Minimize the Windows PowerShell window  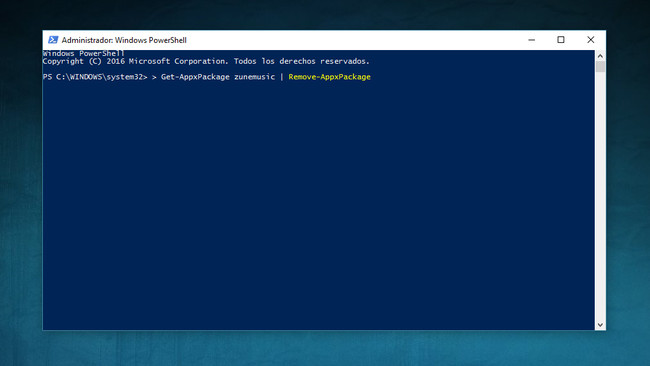[x=531, y=40]
